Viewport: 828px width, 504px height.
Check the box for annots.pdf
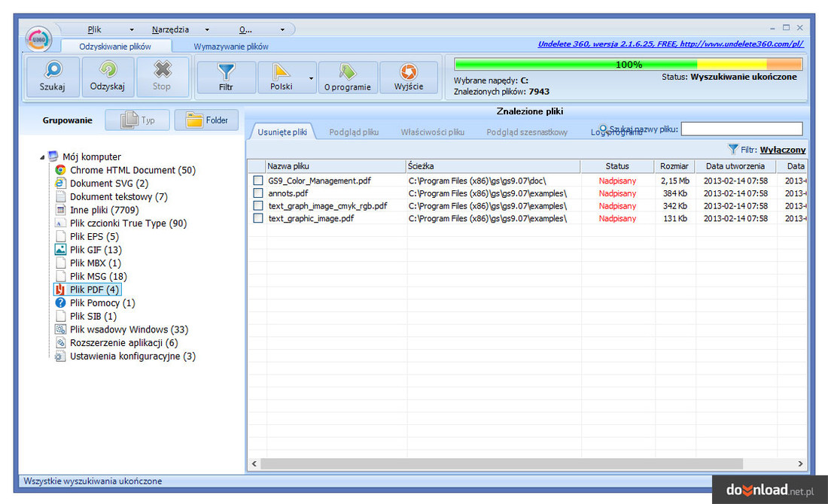(x=258, y=193)
